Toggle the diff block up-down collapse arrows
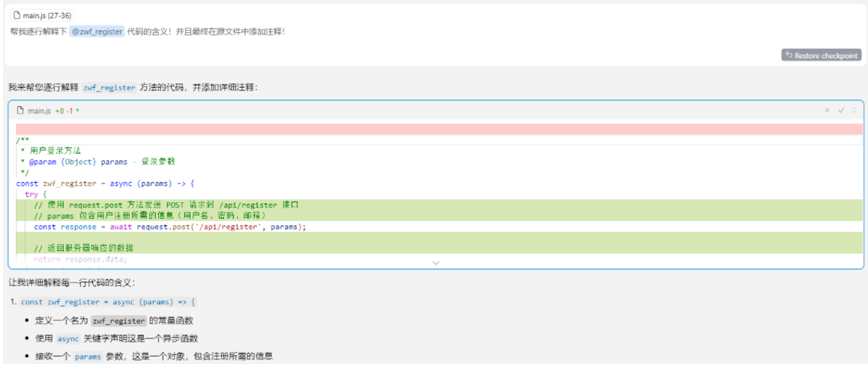The height and width of the screenshot is (367, 868). click(855, 110)
